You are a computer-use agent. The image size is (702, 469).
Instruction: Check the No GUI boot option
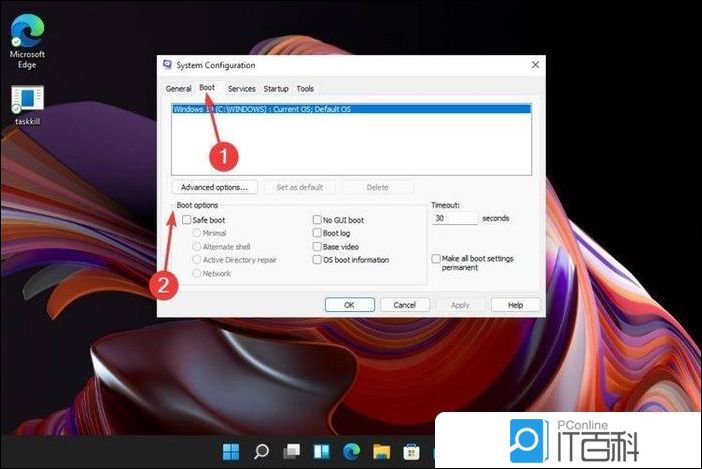[317, 220]
